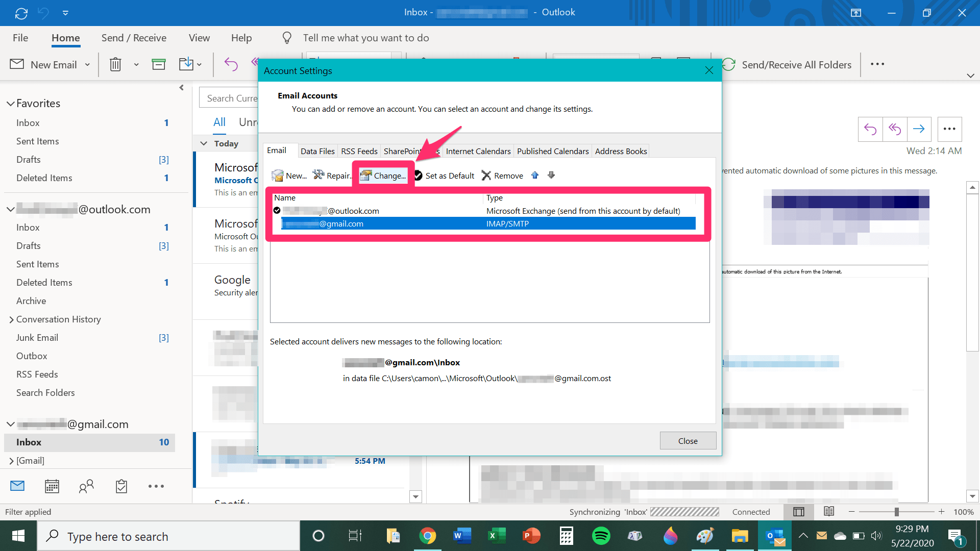Viewport: 980px width, 551px height.
Task: Open the New Email dropdown arrow
Action: 87,65
